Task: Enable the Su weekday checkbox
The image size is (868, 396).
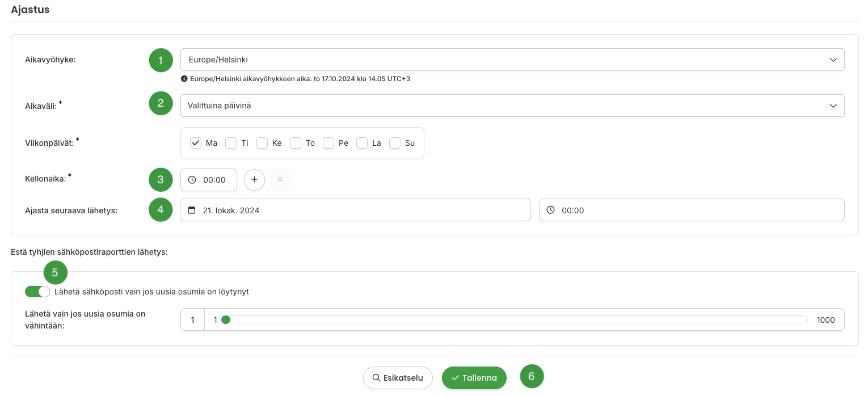Action: 395,143
